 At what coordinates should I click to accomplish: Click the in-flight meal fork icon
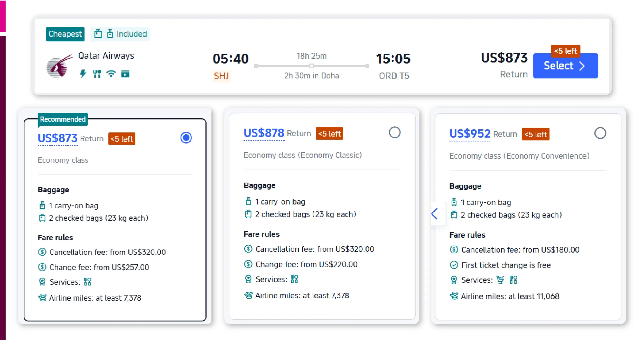tap(97, 74)
